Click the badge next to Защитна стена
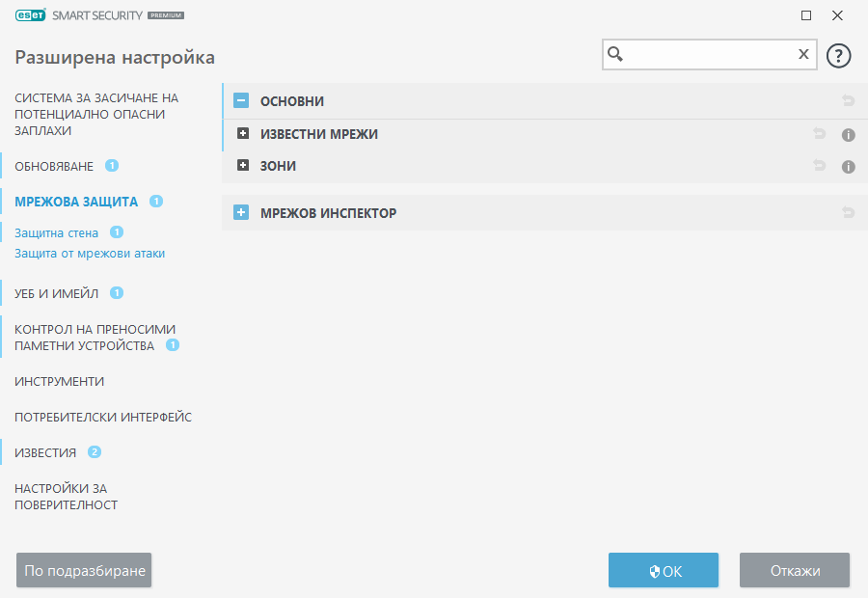This screenshot has width=868, height=598. point(117,232)
